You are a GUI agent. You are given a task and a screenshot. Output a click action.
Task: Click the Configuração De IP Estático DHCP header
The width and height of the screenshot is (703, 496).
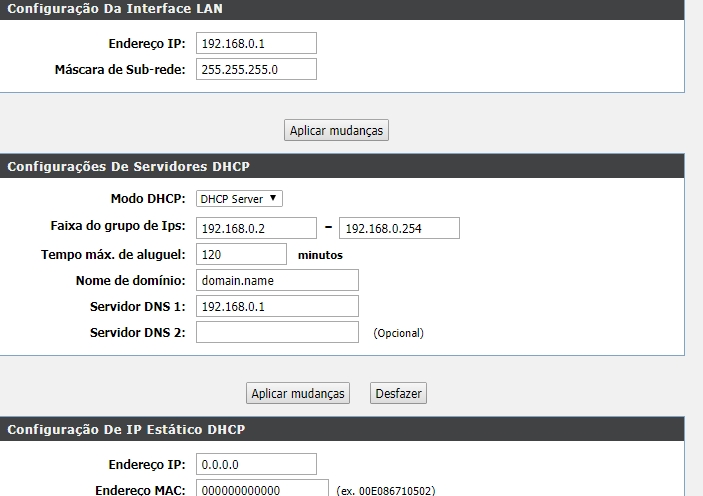click(126, 430)
